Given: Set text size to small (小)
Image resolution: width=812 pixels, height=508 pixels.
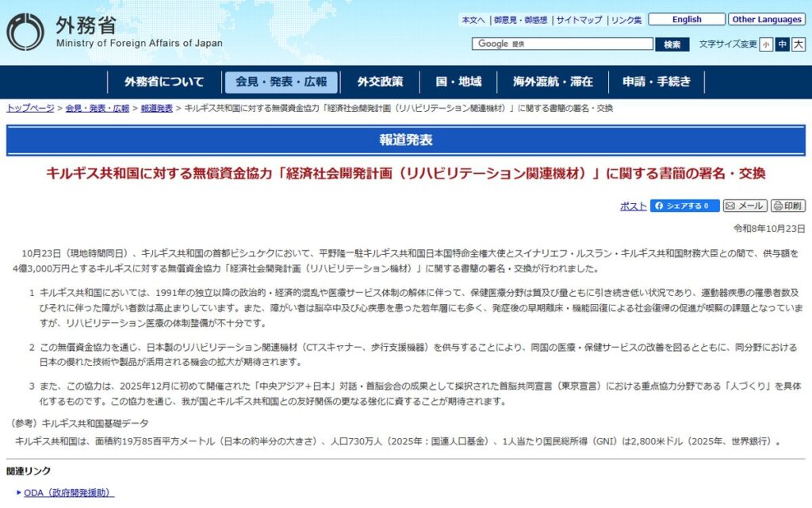Looking at the screenshot, I should [766, 44].
